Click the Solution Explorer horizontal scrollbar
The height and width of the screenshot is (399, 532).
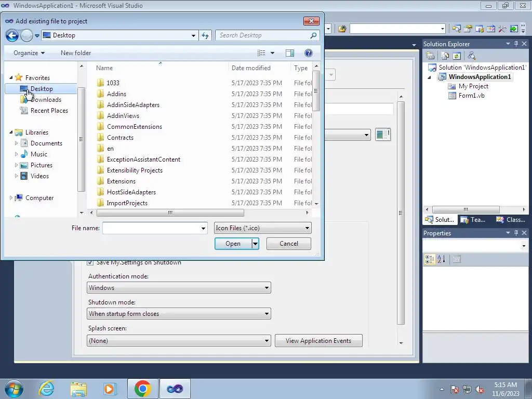pyautogui.click(x=465, y=209)
